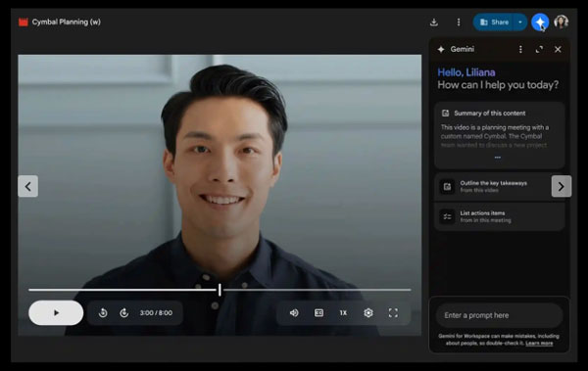Enter fullscreen mode
The height and width of the screenshot is (371, 588).
pyautogui.click(x=393, y=313)
